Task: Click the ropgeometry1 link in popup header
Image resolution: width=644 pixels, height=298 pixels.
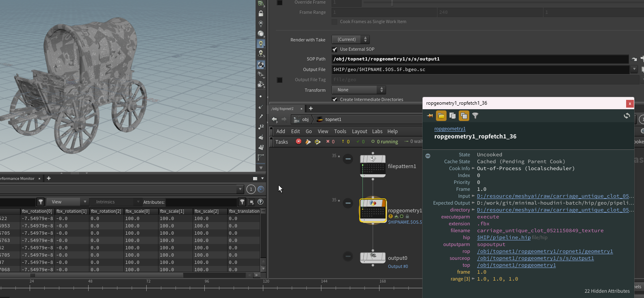Action: click(x=450, y=129)
